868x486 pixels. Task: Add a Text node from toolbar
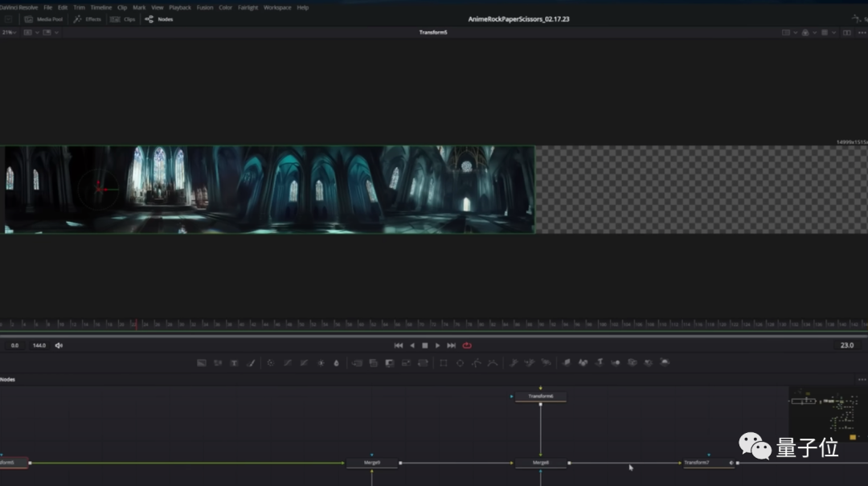[234, 363]
